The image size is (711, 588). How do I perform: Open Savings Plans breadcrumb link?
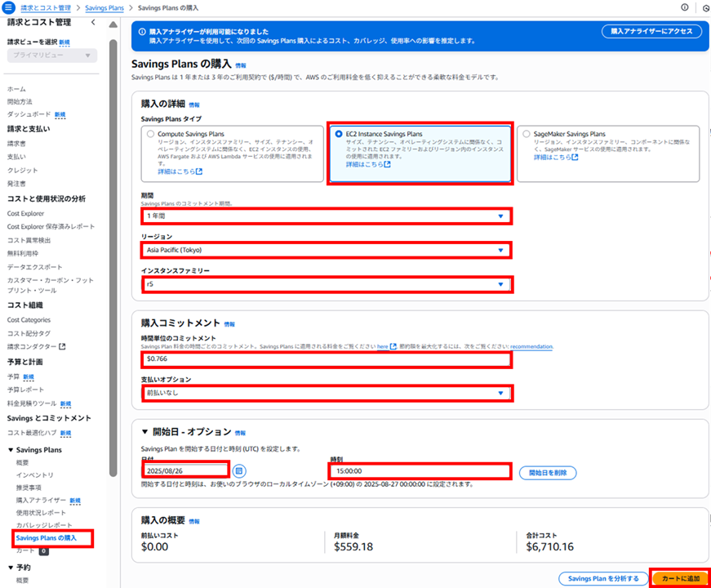(x=104, y=7)
